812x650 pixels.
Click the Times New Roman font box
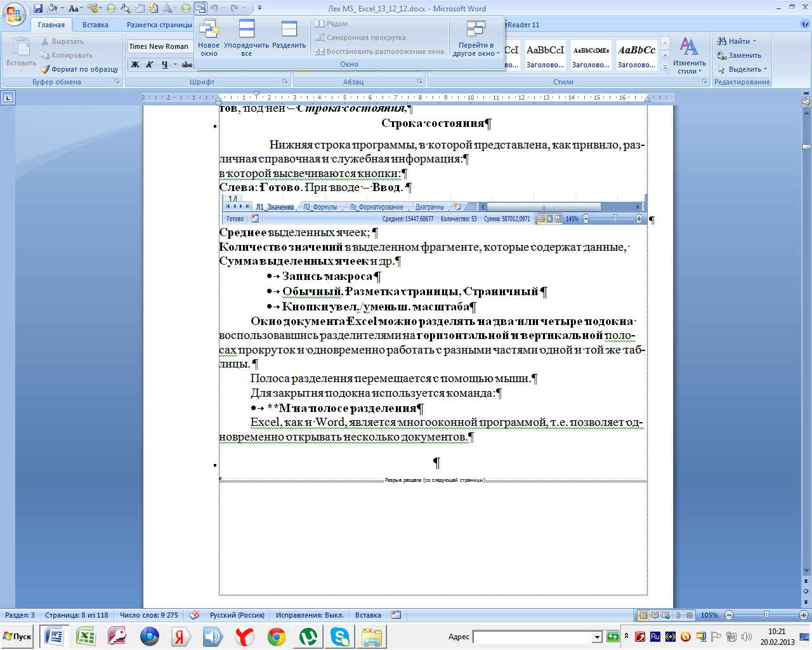159,46
